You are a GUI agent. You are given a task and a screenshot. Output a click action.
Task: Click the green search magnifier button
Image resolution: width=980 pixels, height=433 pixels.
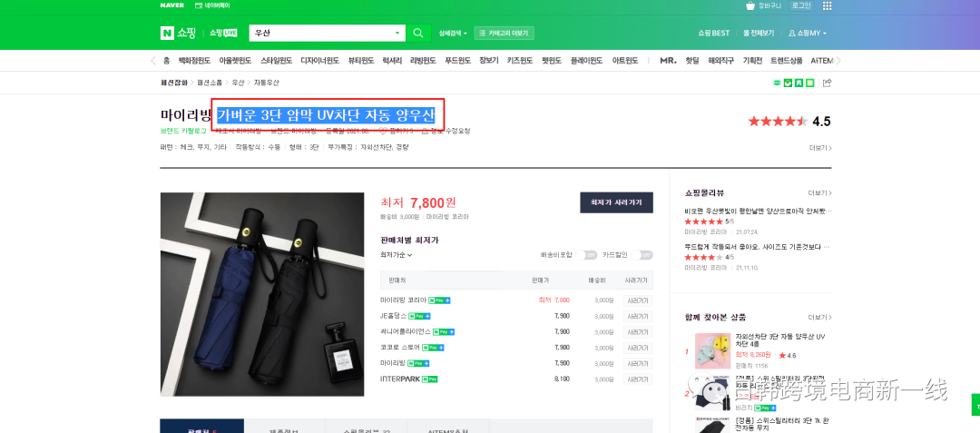coord(418,33)
